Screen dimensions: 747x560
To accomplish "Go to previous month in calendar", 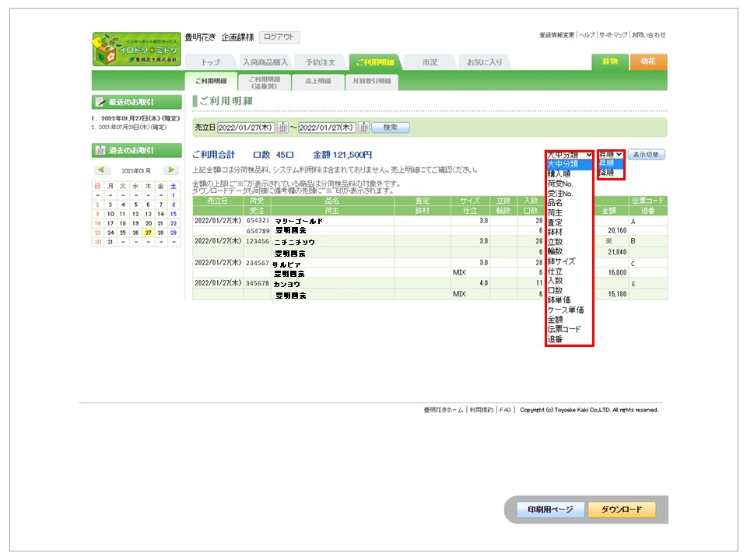I will [102, 170].
